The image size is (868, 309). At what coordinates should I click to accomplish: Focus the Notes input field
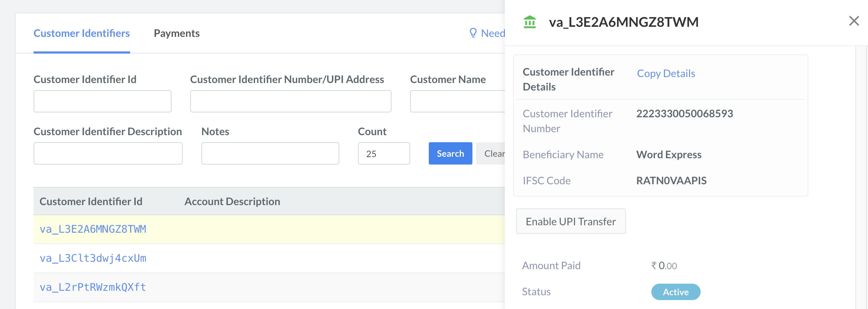pos(270,153)
